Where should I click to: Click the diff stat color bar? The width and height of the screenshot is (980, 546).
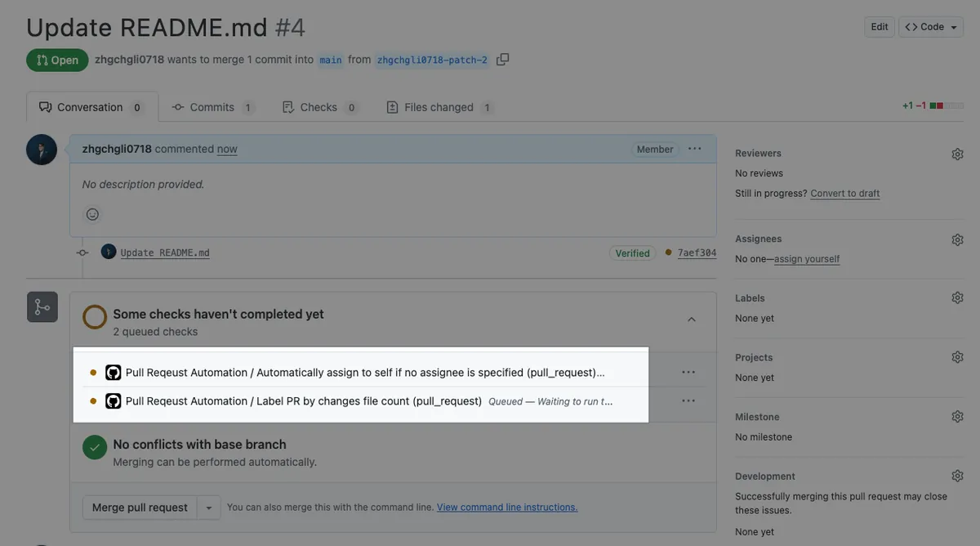click(x=936, y=106)
